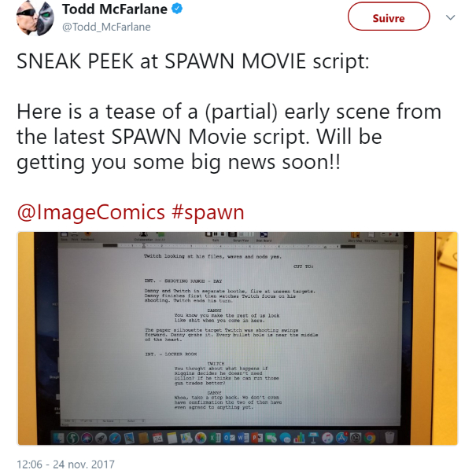Enlarge the script photo thumbnail
The image size is (476, 470).
238,339
